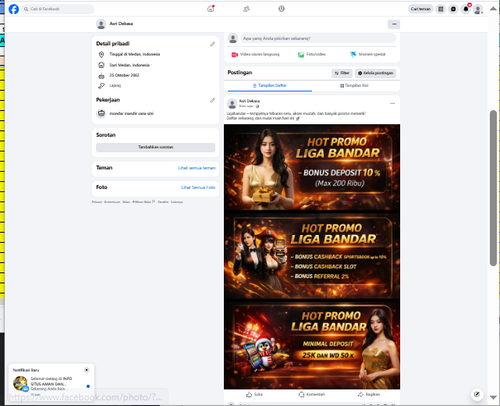This screenshot has width=500, height=406.
Task: Open the Friends icon in top navigation
Action: point(246,9)
